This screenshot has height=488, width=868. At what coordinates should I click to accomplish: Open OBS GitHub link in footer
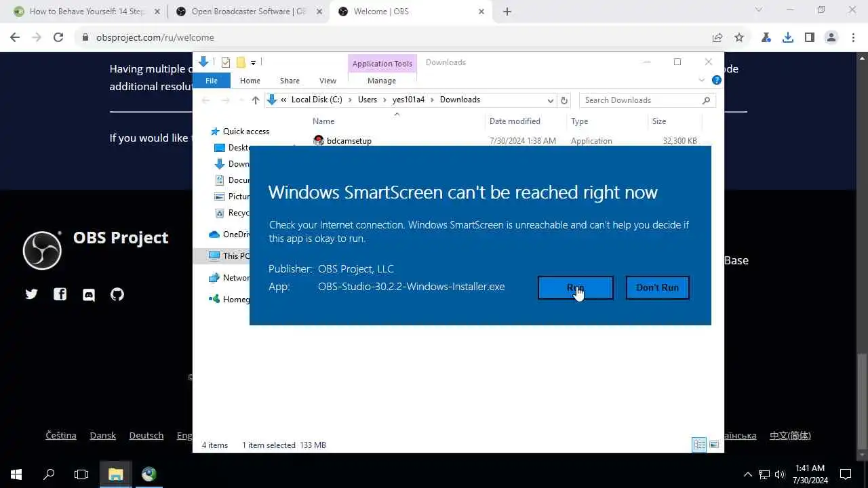(x=117, y=294)
